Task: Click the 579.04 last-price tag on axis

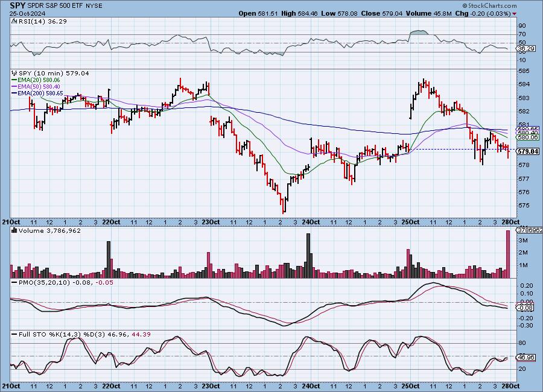Action: (527, 151)
